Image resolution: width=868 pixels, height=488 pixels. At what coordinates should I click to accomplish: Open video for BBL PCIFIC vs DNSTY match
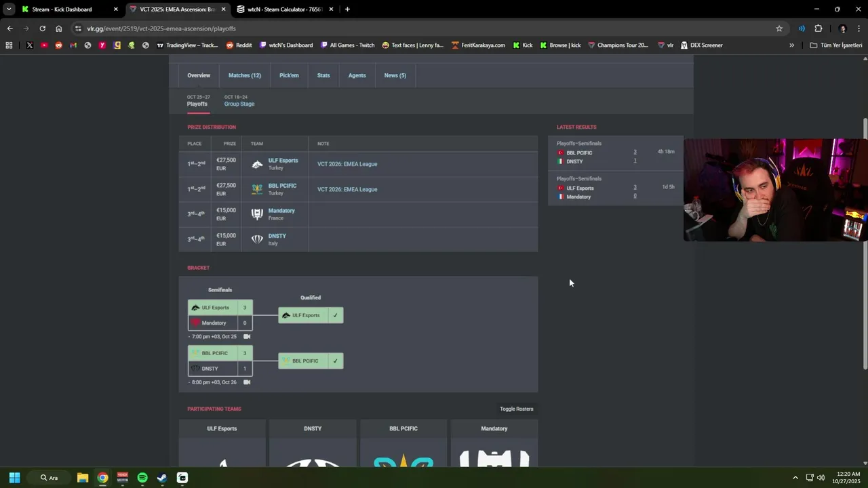pos(247,382)
